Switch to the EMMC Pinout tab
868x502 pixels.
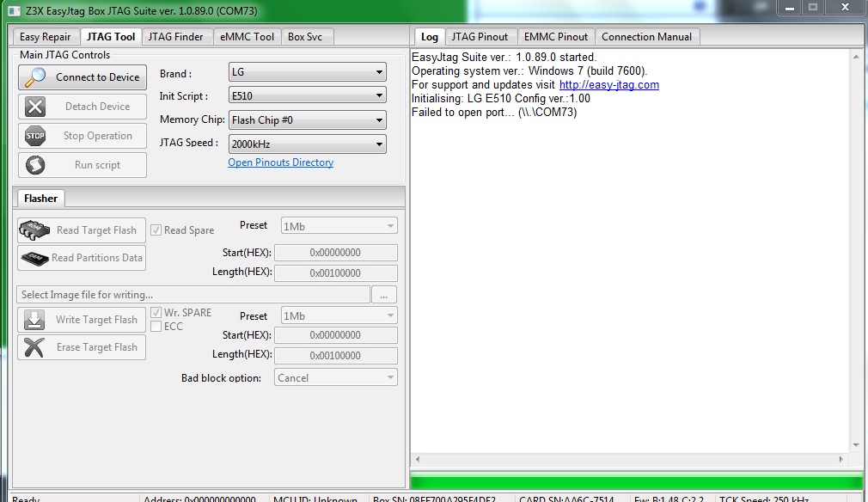click(556, 37)
